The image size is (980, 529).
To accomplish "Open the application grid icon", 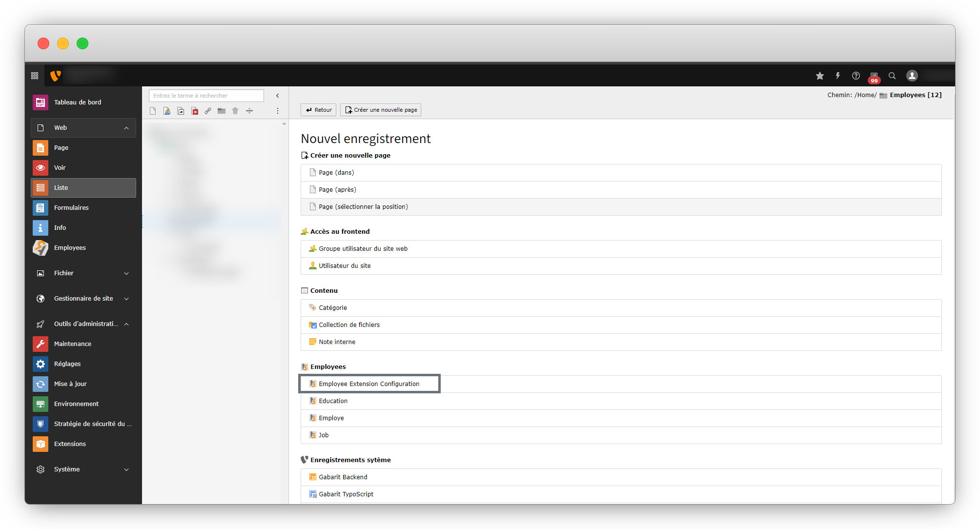I will pyautogui.click(x=35, y=76).
